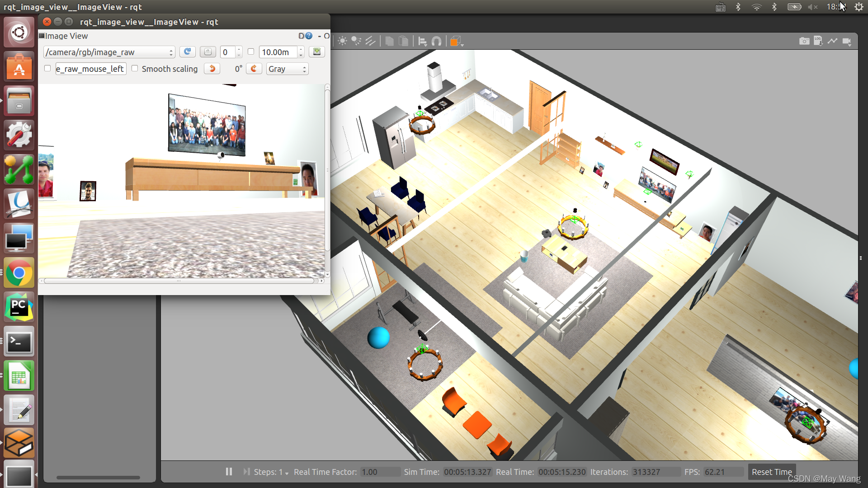The height and width of the screenshot is (488, 868).
Task: Expand the Steps dropdown arrow
Action: pos(287,473)
